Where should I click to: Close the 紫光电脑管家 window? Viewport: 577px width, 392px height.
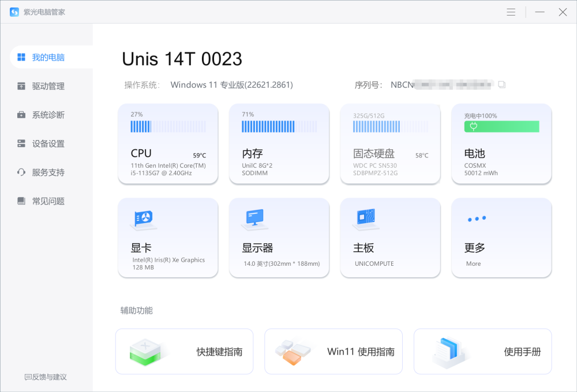click(563, 12)
